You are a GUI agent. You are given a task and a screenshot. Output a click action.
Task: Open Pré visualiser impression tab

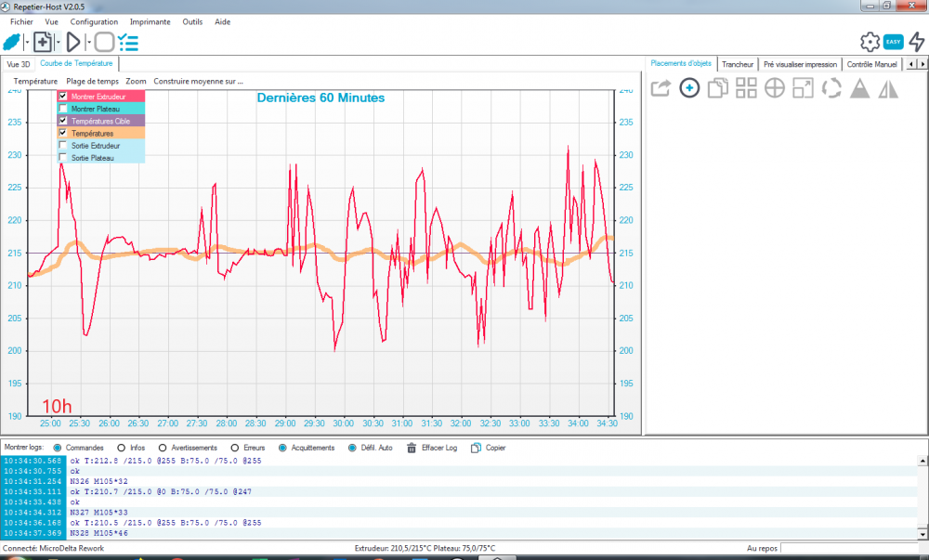pyautogui.click(x=801, y=64)
